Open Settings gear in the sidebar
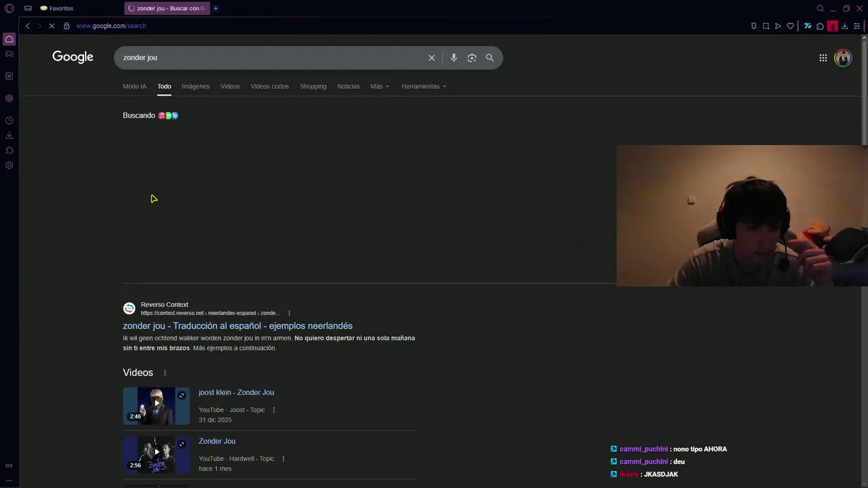Viewport: 868px width, 488px height. [x=9, y=165]
